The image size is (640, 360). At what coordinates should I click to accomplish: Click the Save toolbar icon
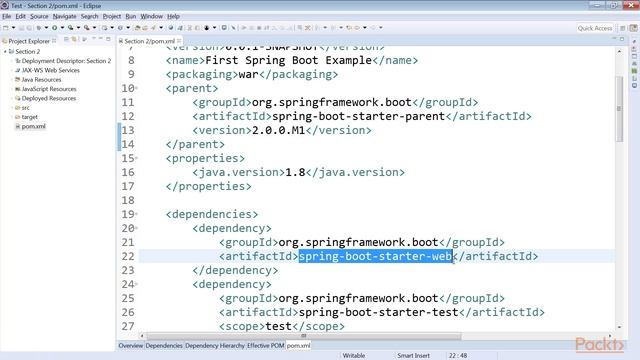point(22,28)
